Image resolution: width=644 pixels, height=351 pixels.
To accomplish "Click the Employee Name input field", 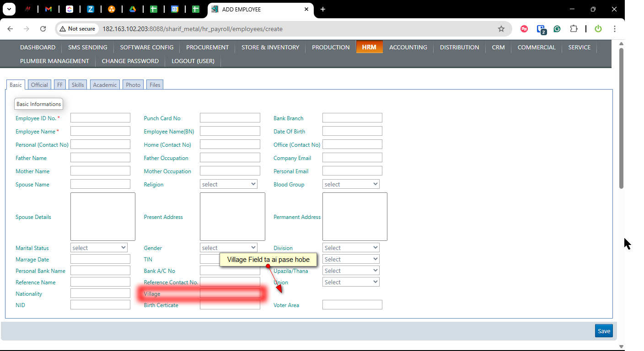I will click(100, 131).
